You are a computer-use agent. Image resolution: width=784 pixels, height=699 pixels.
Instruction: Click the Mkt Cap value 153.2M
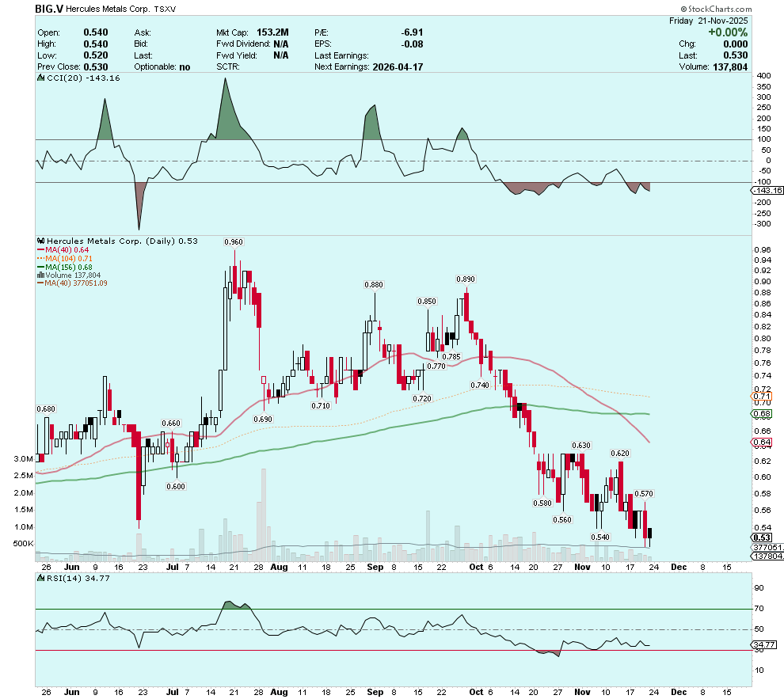[x=272, y=32]
